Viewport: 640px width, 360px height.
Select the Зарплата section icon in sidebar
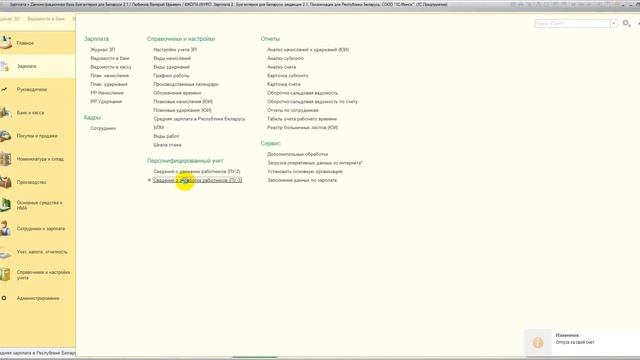pos(5,66)
